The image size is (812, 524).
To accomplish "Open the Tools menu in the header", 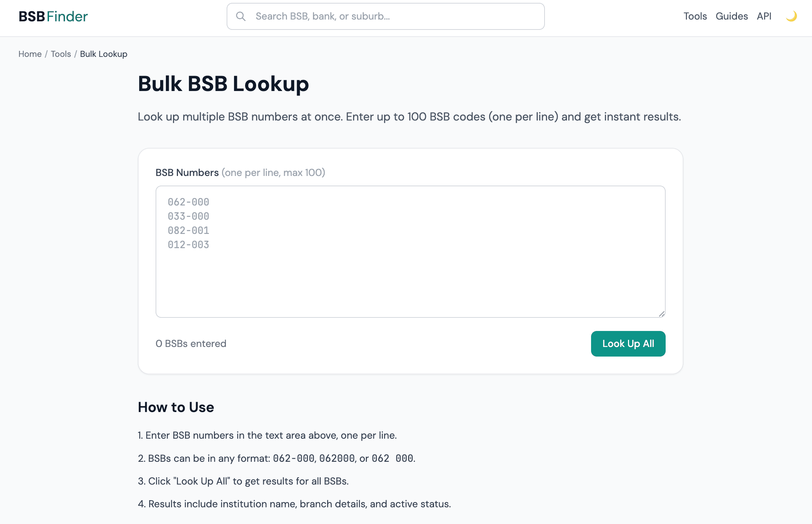I will coord(695,16).
